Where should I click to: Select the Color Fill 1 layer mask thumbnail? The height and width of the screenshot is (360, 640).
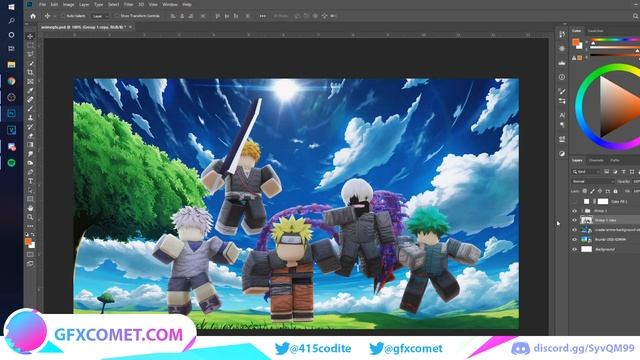(x=603, y=201)
